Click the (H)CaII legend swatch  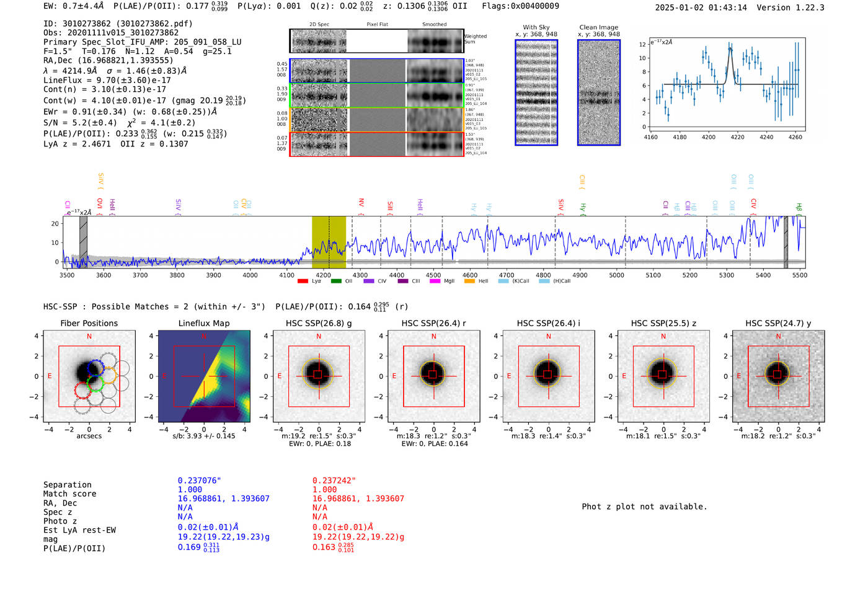click(x=544, y=281)
